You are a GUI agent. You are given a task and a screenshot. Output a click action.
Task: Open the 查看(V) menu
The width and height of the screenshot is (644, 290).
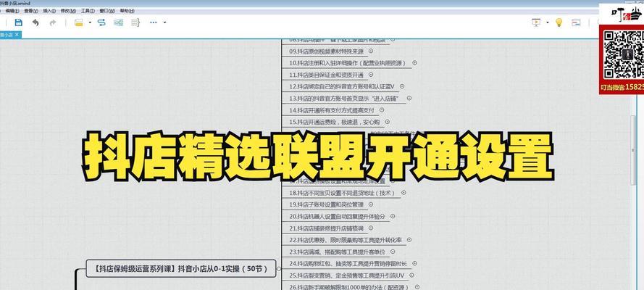31,11
